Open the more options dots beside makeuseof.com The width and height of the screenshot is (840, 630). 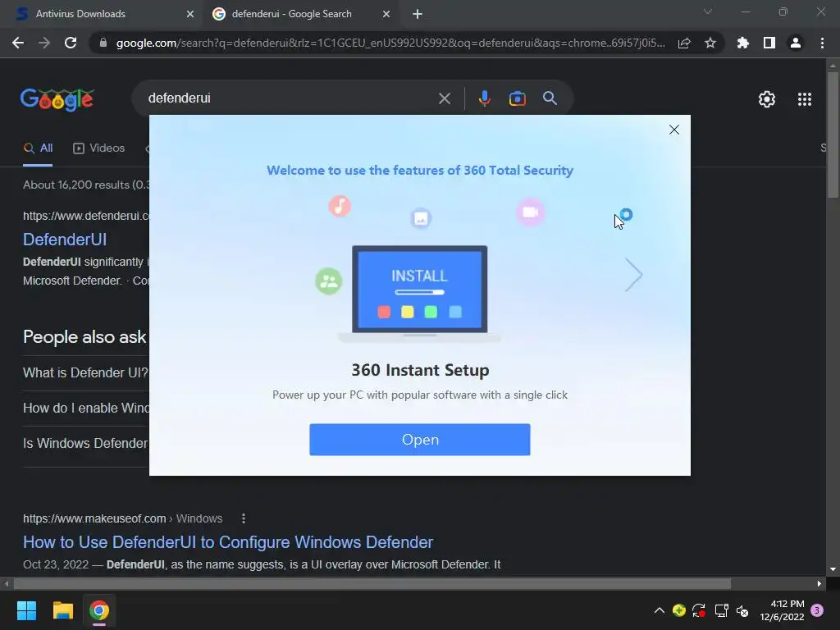(243, 518)
